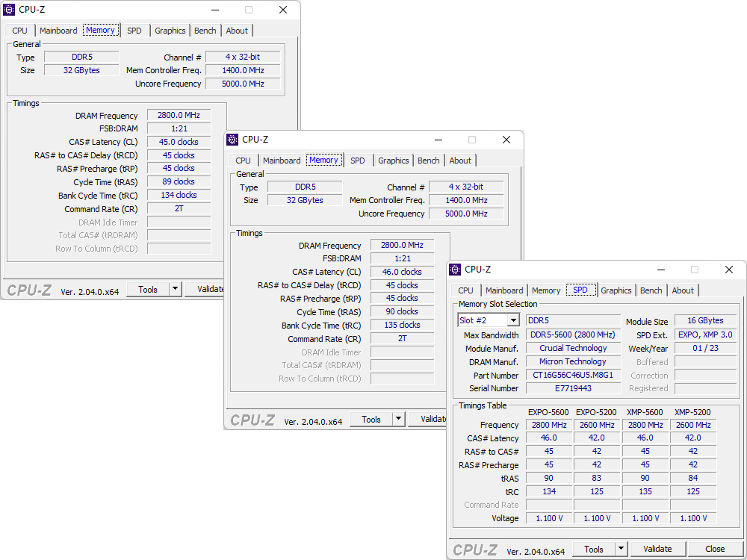Click Channel # value 4 x 32-bit in the middle window

[x=466, y=187]
